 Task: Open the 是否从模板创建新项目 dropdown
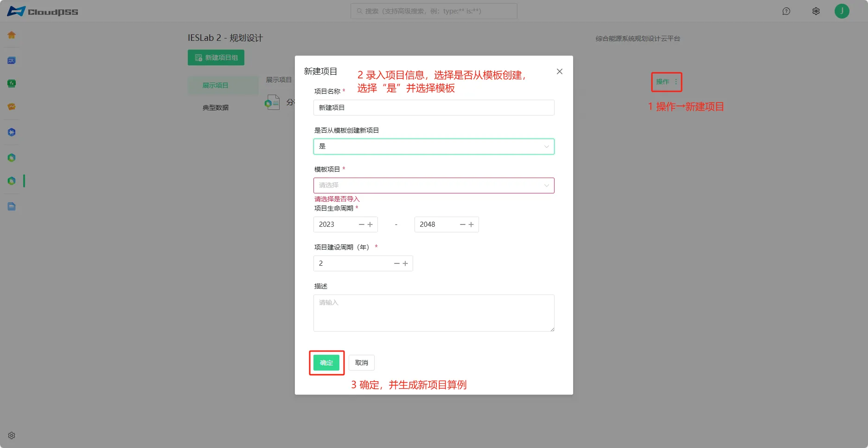[x=434, y=147]
